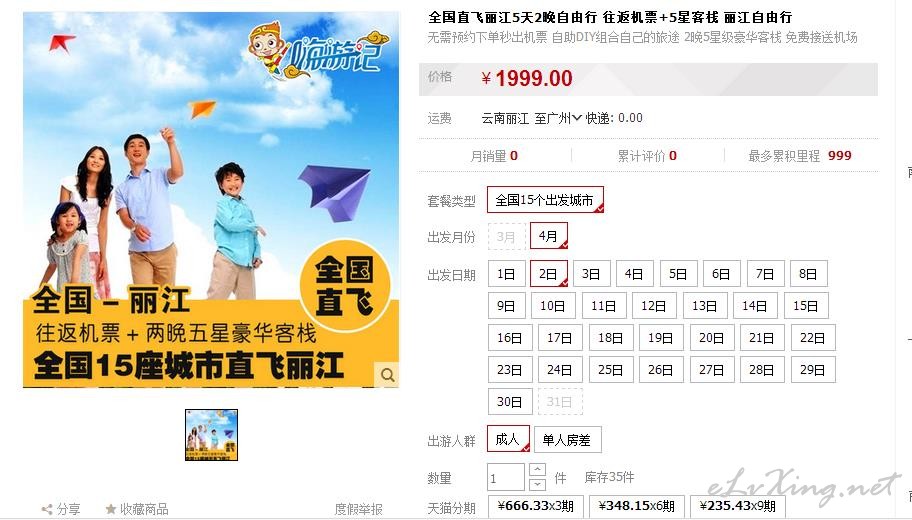Click the magnifier icon on product image

coord(388,375)
